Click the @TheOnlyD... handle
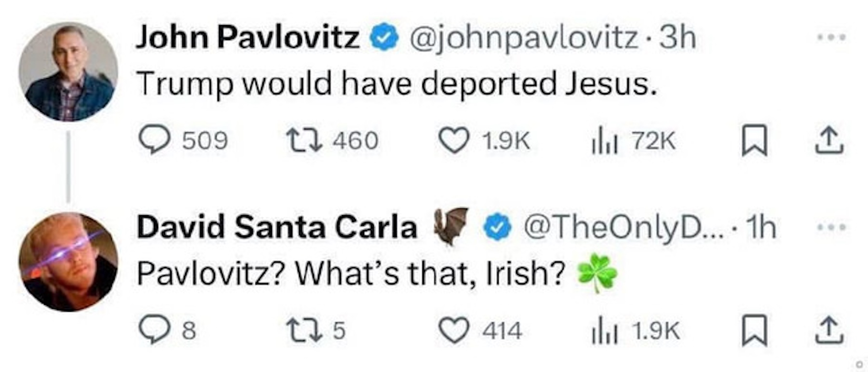This screenshot has width=868, height=372. 624,227
